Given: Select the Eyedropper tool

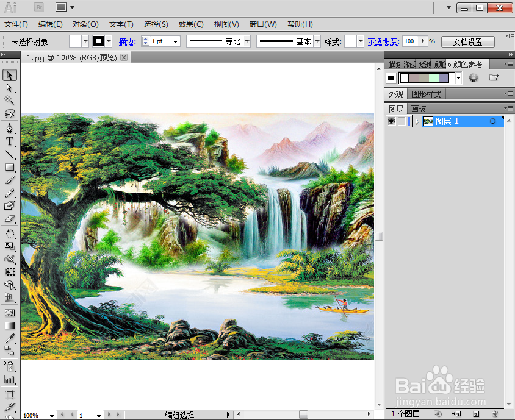Looking at the screenshot, I should tap(10, 338).
